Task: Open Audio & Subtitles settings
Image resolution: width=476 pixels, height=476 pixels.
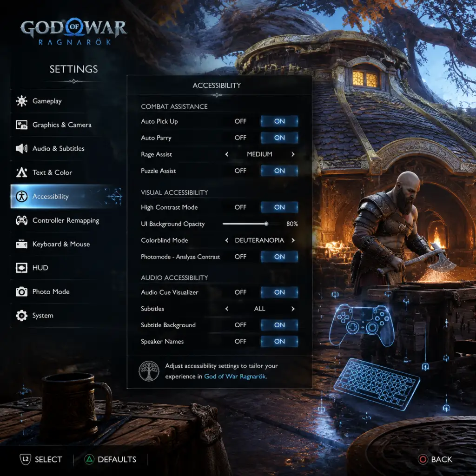Action: click(x=67, y=148)
